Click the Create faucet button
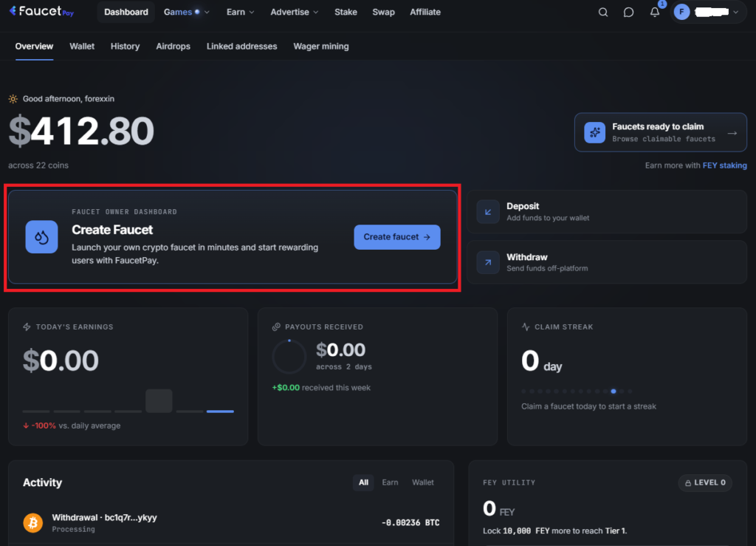This screenshot has width=756, height=546. point(396,237)
